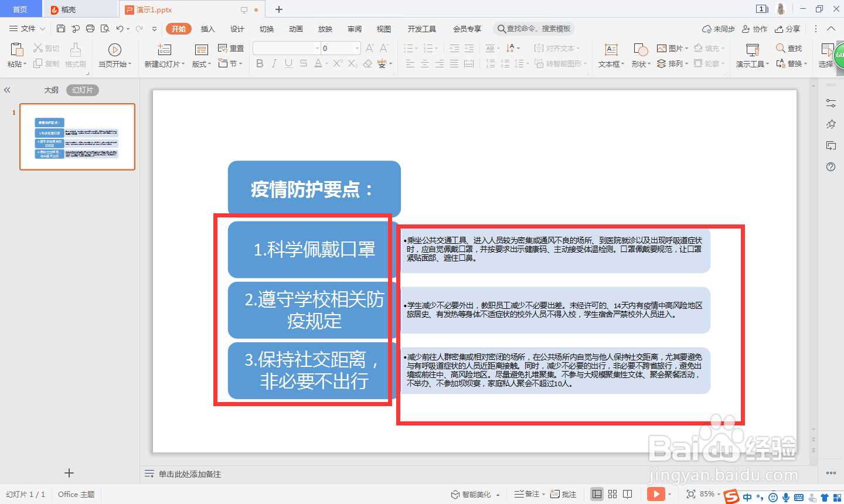Start 当页开始 play from current slide
This screenshot has width=844, height=504.
point(115,56)
